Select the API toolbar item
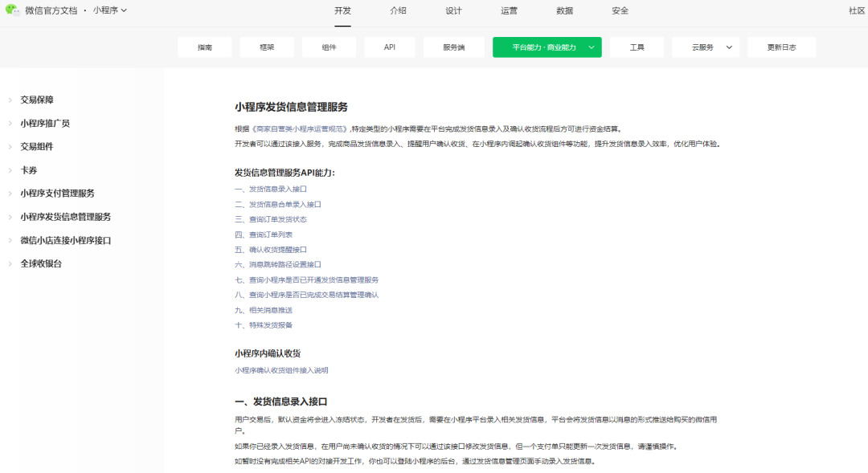The height and width of the screenshot is (473, 868). [389, 47]
